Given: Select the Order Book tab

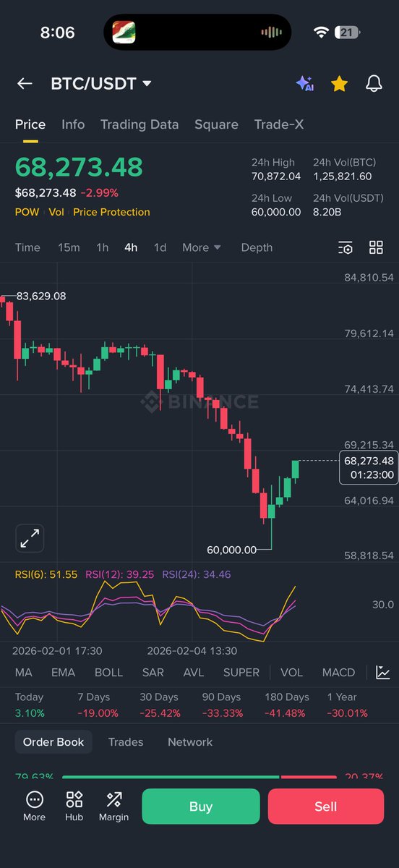Looking at the screenshot, I should coord(53,742).
